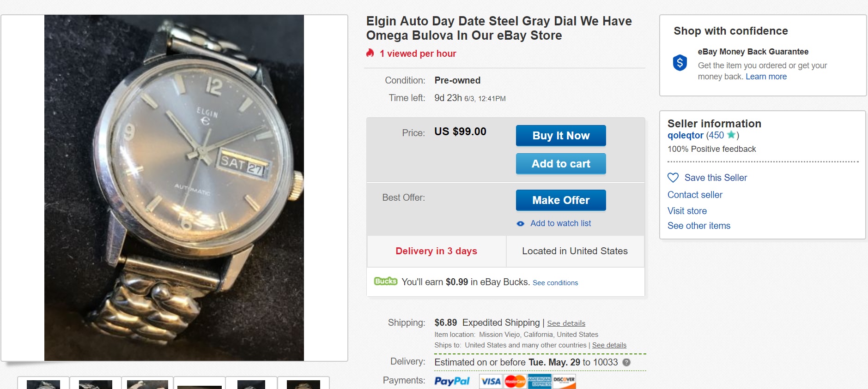Image resolution: width=868 pixels, height=389 pixels.
Task: Open See conditions for eBay Bucks
Action: [555, 283]
